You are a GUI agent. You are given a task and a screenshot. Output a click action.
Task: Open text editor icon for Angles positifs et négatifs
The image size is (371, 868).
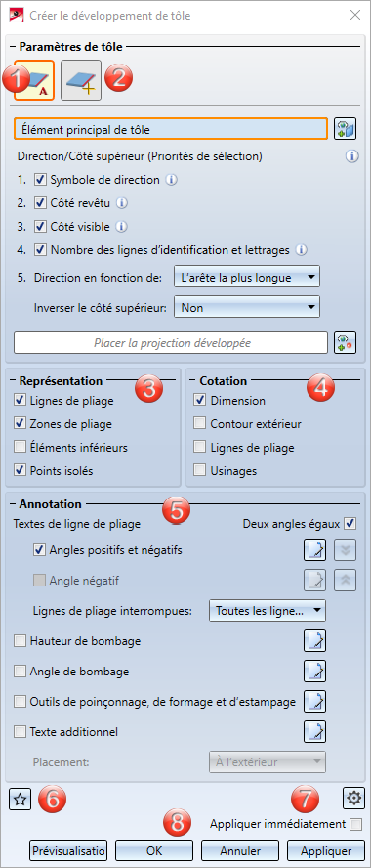[314, 550]
